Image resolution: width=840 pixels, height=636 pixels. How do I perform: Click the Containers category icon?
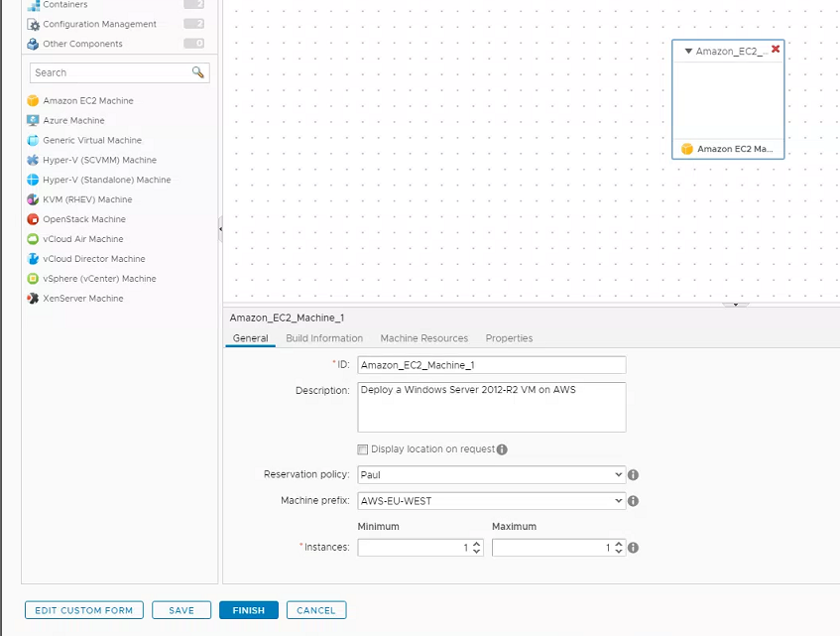coord(33,5)
